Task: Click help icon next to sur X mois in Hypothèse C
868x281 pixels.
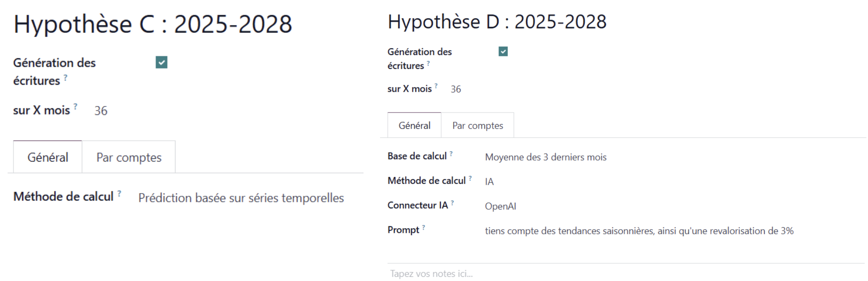Action: coord(75,106)
